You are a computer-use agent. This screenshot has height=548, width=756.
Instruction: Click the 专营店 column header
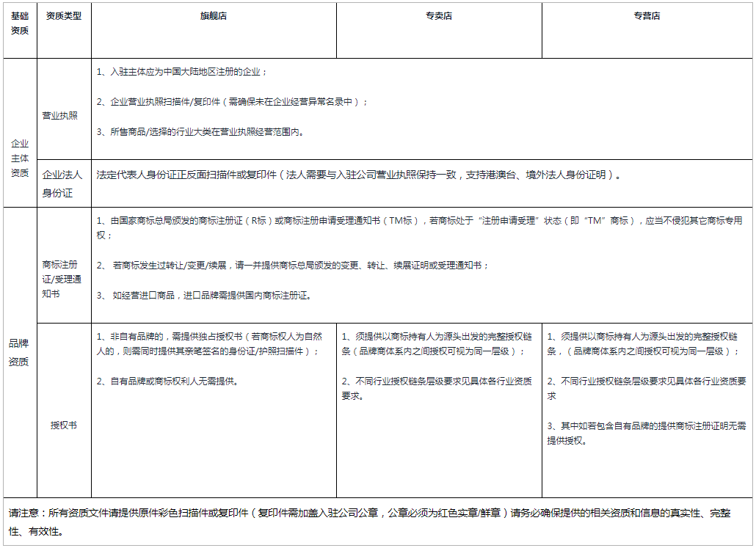coord(647,15)
